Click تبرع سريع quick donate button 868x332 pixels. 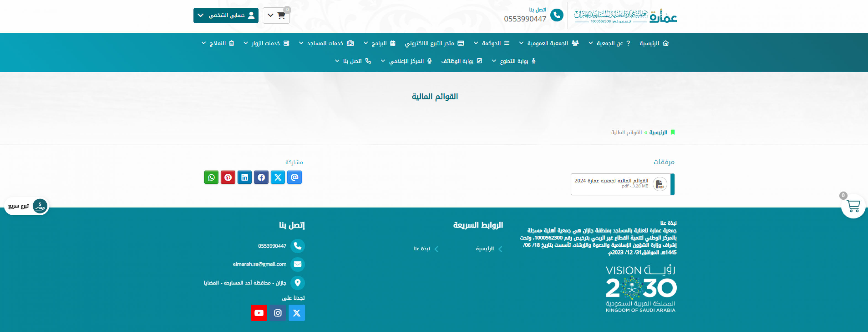pyautogui.click(x=27, y=206)
